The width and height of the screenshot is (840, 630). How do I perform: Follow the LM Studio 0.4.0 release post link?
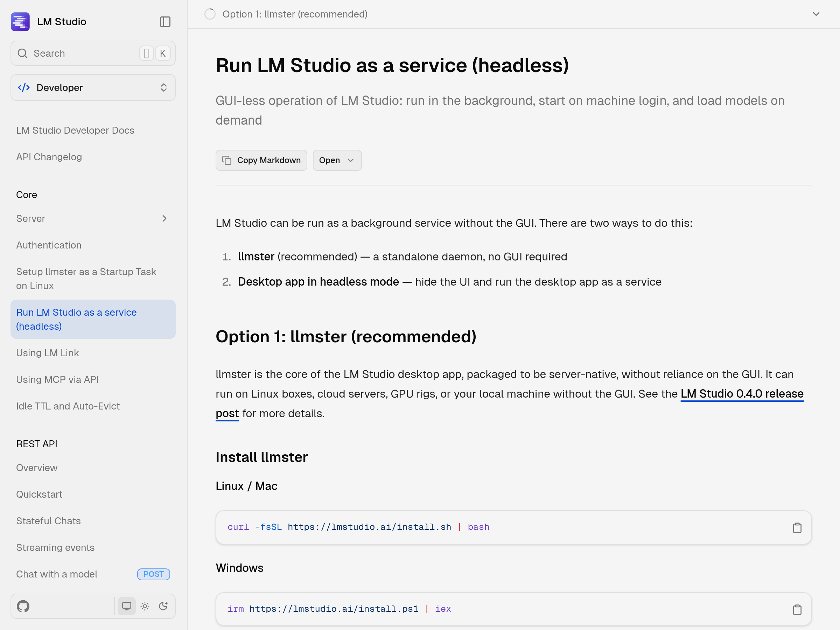pos(742,394)
